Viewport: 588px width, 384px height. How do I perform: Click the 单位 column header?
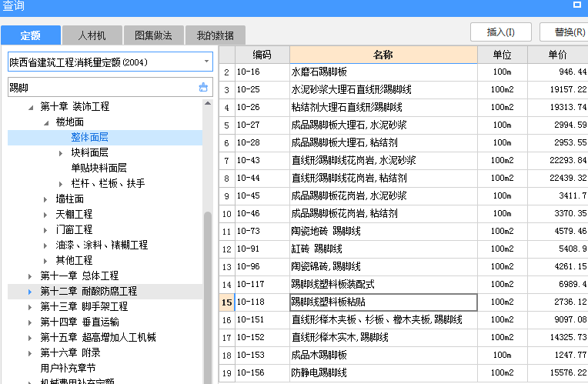[x=502, y=55]
